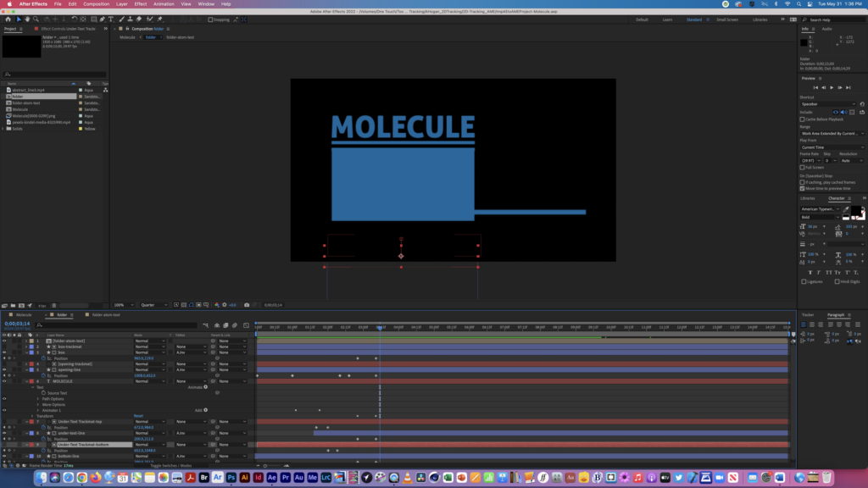Open Premiere Pro from the Dock
The height and width of the screenshot is (488, 868).
tap(285, 478)
